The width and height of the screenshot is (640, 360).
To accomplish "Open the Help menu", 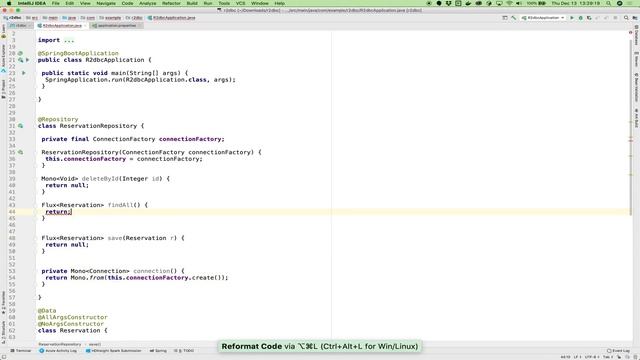I will (x=280, y=3).
